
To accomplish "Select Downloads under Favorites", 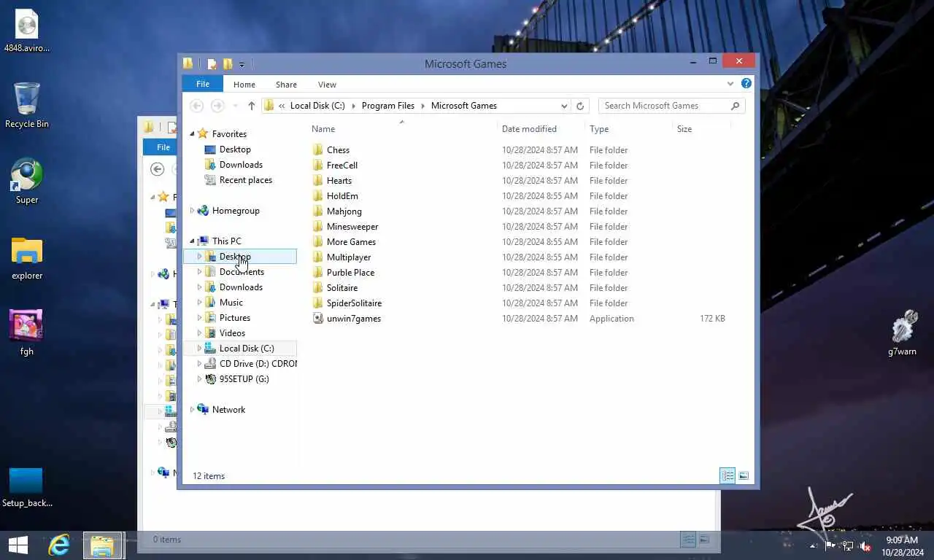I will tap(241, 165).
